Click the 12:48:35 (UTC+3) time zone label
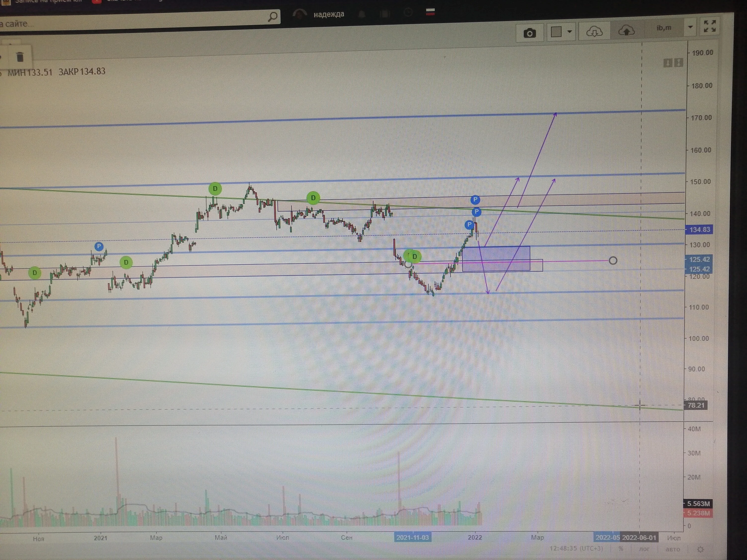This screenshot has width=747, height=560. [x=576, y=548]
